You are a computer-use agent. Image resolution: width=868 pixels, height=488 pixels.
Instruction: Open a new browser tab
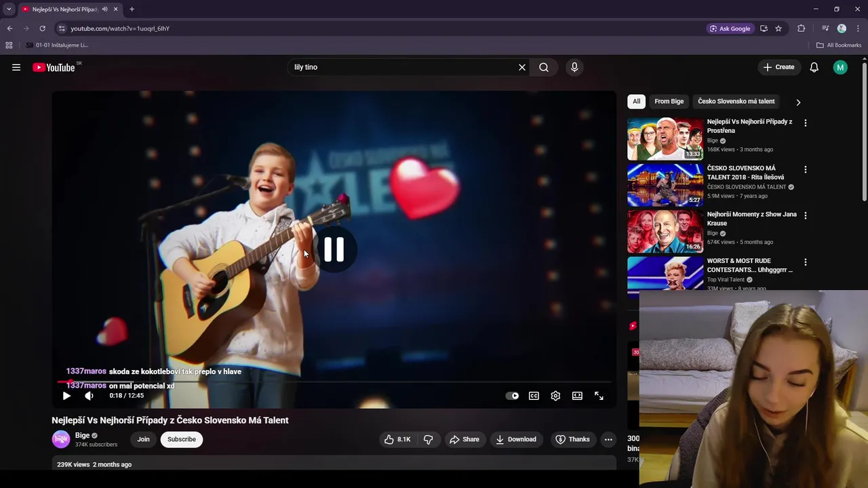(132, 9)
